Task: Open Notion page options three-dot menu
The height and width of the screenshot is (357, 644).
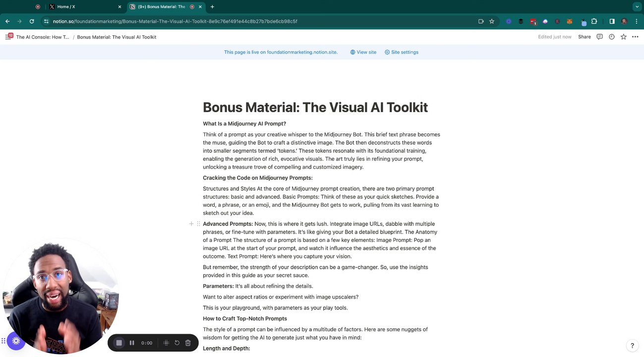Action: coord(635,37)
